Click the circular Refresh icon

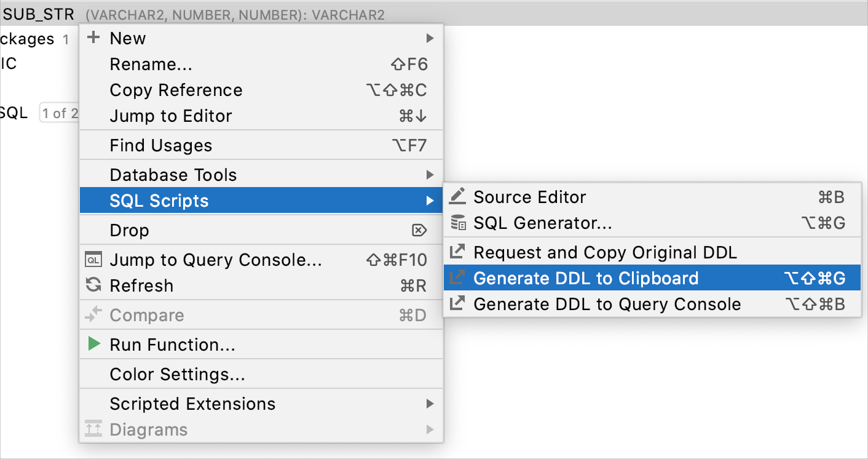tap(93, 285)
